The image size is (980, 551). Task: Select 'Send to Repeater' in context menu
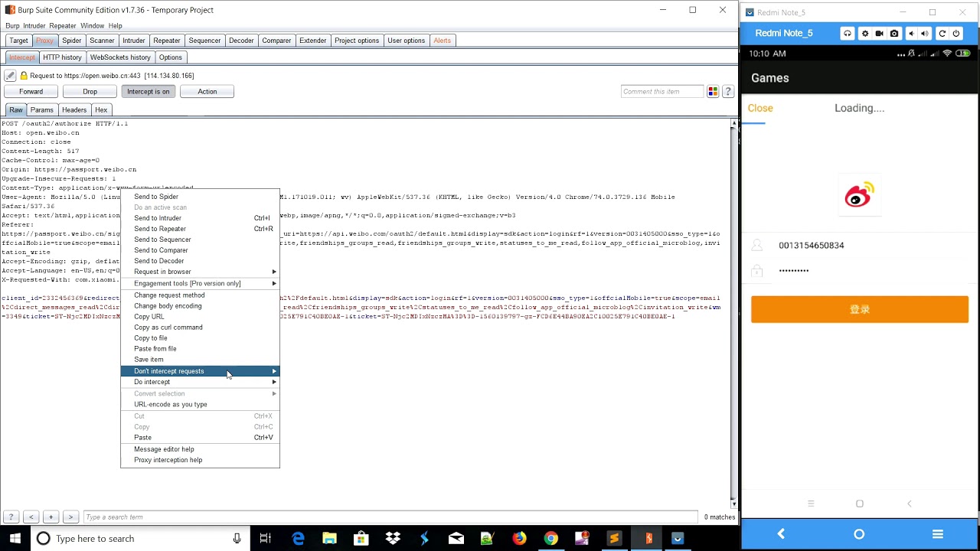(201, 229)
